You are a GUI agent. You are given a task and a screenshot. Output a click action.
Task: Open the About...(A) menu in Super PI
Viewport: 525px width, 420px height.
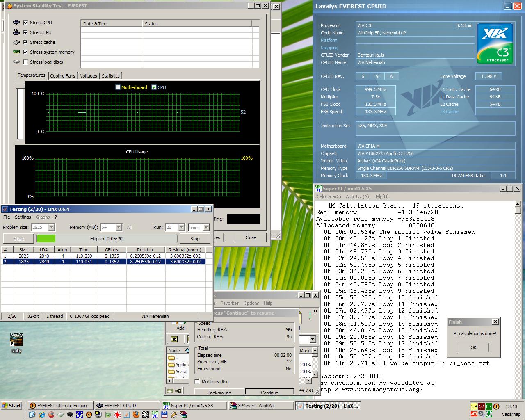[x=358, y=196]
